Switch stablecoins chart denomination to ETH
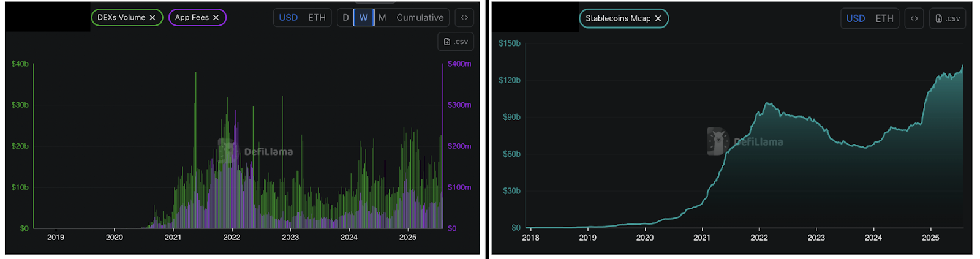 point(884,18)
